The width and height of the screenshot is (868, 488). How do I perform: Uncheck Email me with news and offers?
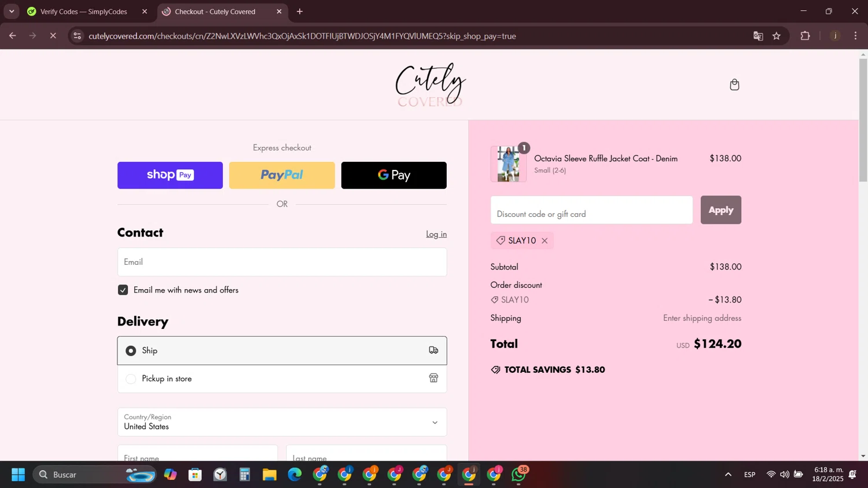(123, 290)
